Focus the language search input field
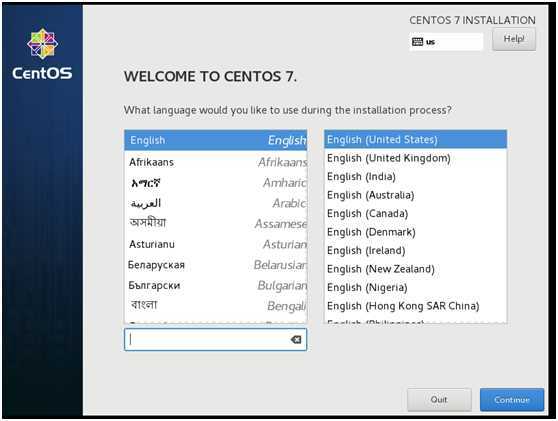 pos(215,340)
